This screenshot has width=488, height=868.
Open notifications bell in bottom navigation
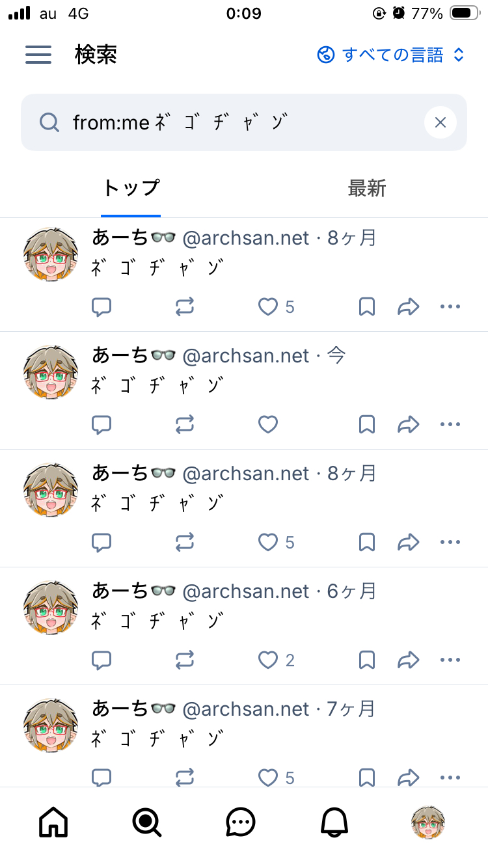tap(334, 823)
